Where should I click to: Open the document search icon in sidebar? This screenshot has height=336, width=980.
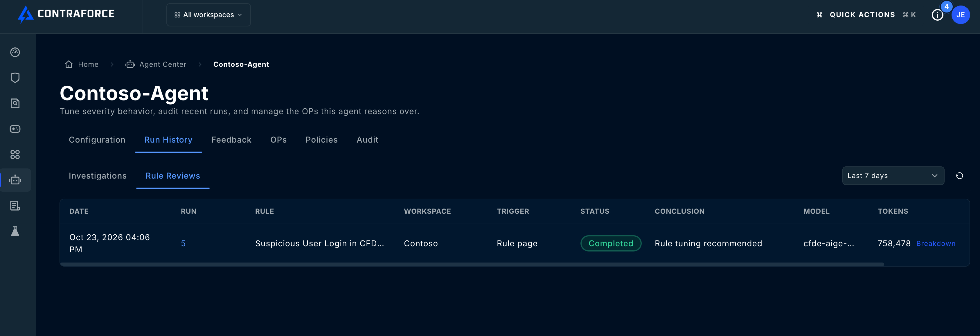(15, 103)
